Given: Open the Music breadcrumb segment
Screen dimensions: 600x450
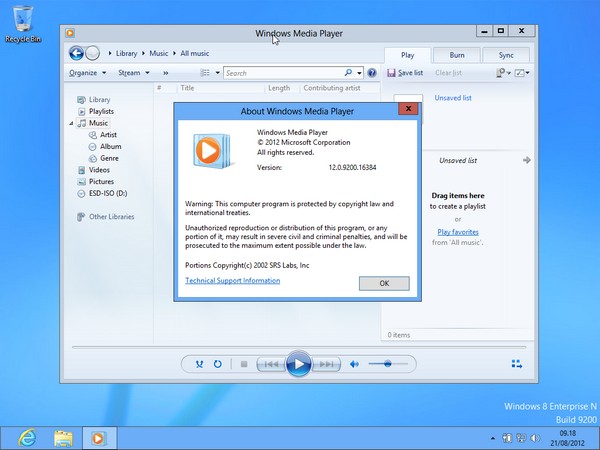Looking at the screenshot, I should coord(158,53).
